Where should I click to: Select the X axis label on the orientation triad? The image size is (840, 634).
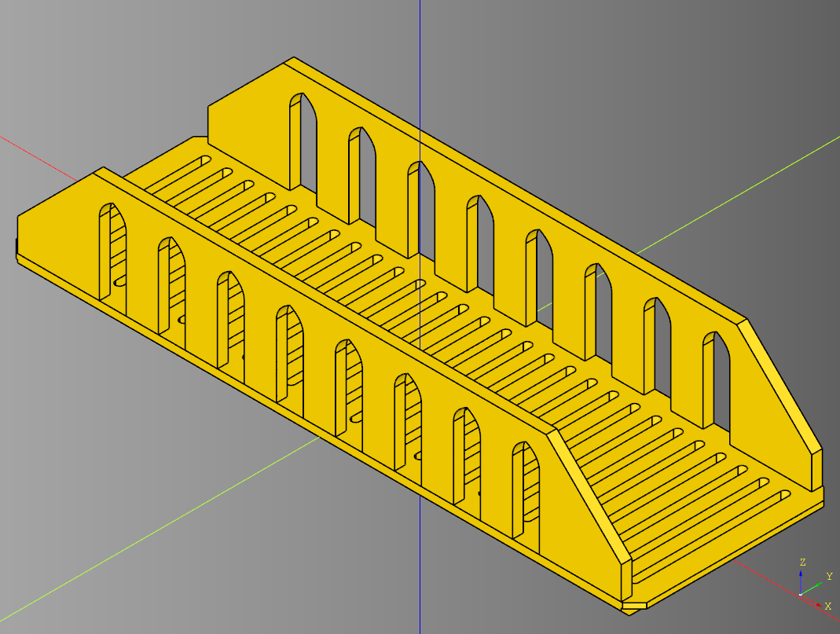pos(828,607)
